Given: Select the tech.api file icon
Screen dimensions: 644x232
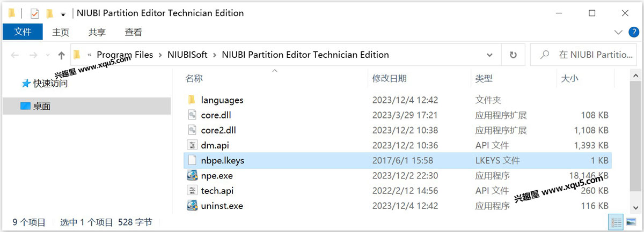Looking at the screenshot, I should click(x=192, y=190).
